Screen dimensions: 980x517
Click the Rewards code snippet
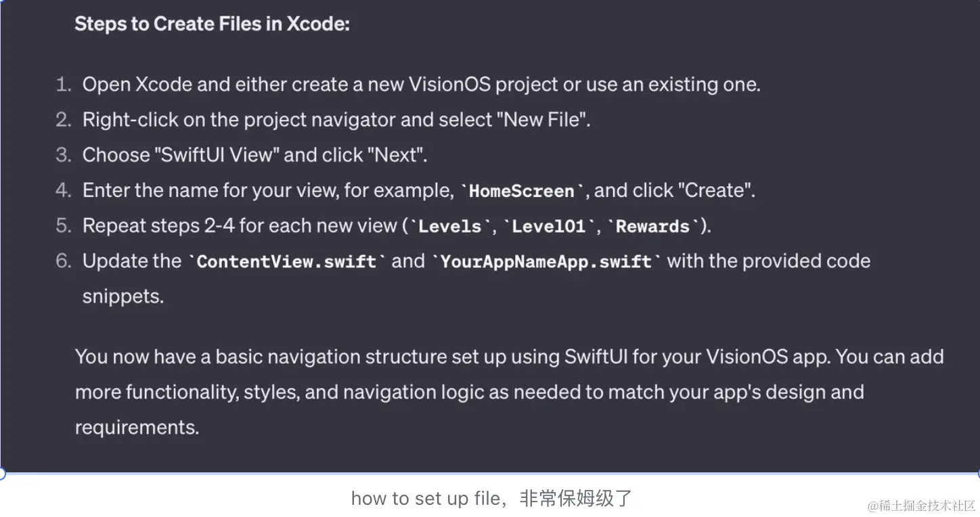[x=652, y=226]
